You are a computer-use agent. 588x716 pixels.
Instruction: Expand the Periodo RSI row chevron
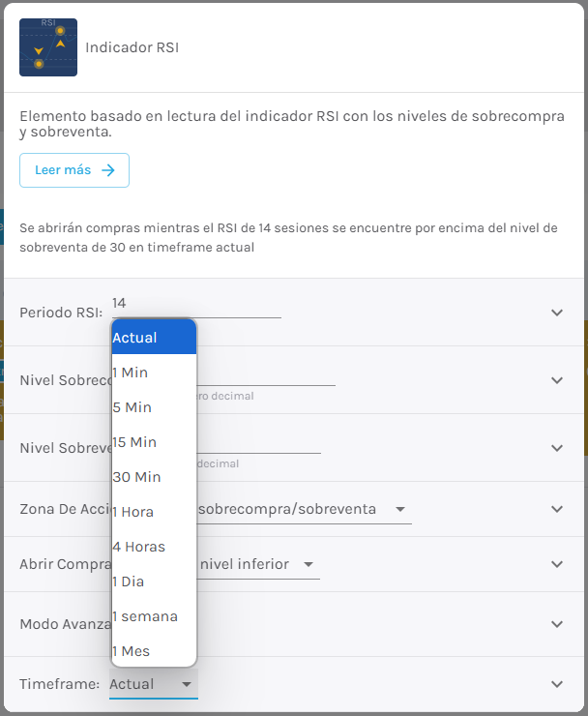pos(557,313)
